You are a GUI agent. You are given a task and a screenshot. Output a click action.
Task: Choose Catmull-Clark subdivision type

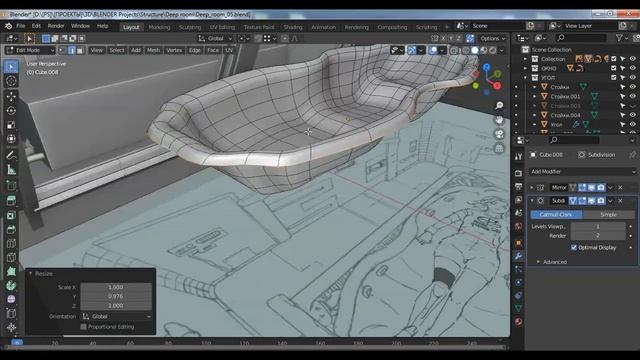(556, 214)
